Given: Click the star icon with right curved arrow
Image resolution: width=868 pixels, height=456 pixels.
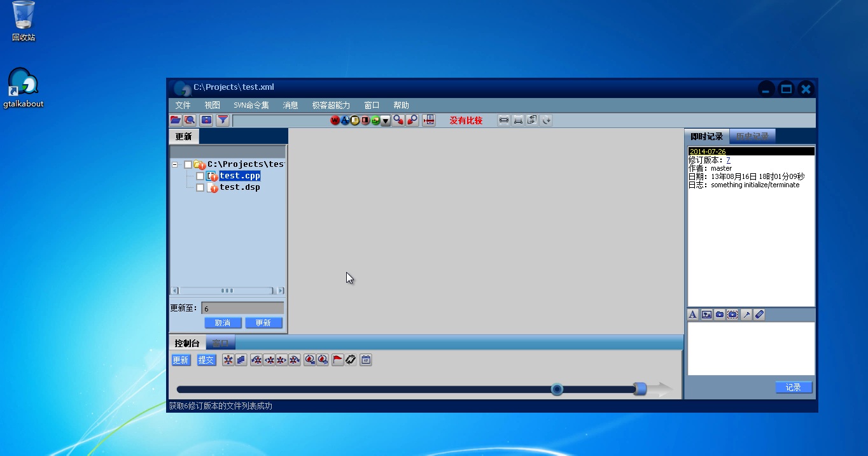Looking at the screenshot, I should click(295, 360).
